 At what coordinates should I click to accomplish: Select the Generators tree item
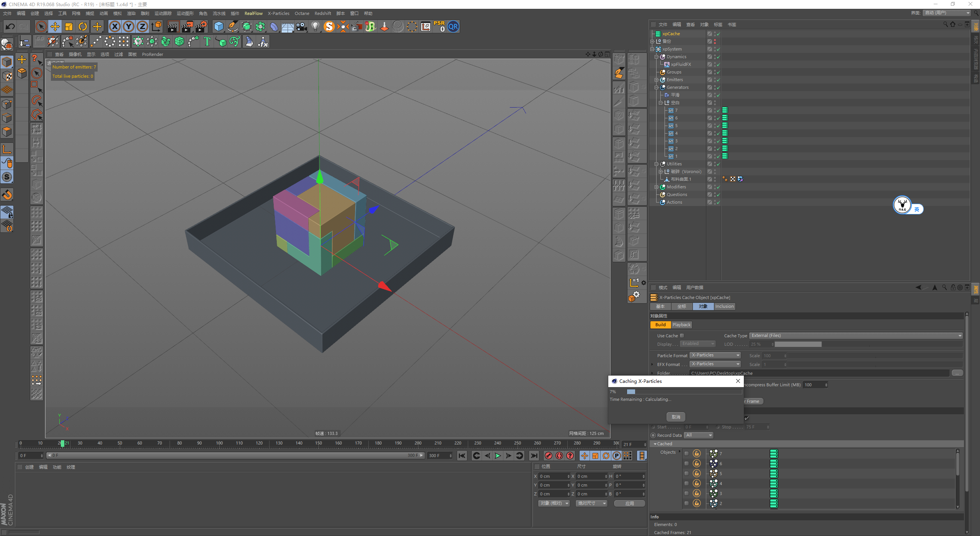pos(677,87)
